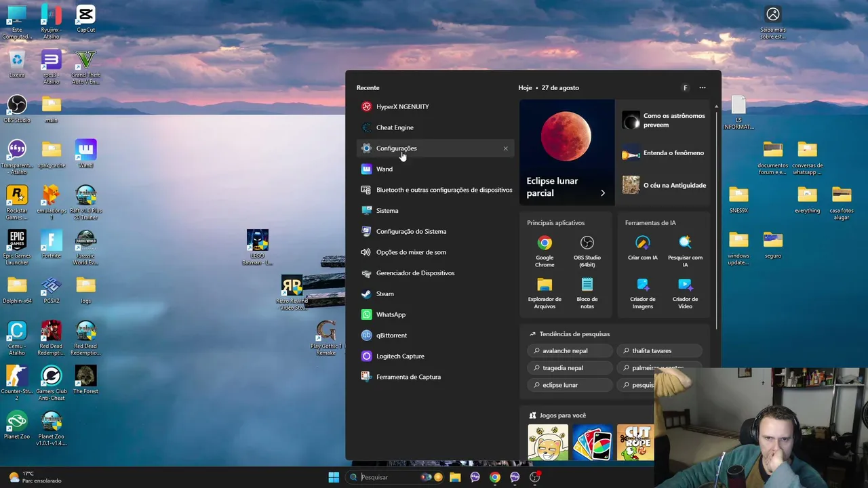Open the Cut the Rope game thumbnail
Image resolution: width=868 pixels, height=488 pixels.
(x=635, y=443)
